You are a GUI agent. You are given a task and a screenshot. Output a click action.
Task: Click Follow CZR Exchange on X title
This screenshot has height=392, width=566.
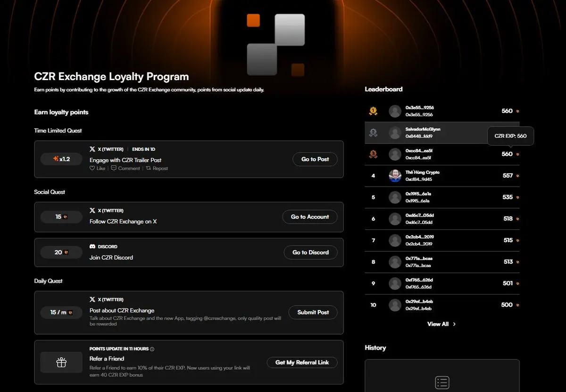pyautogui.click(x=123, y=221)
